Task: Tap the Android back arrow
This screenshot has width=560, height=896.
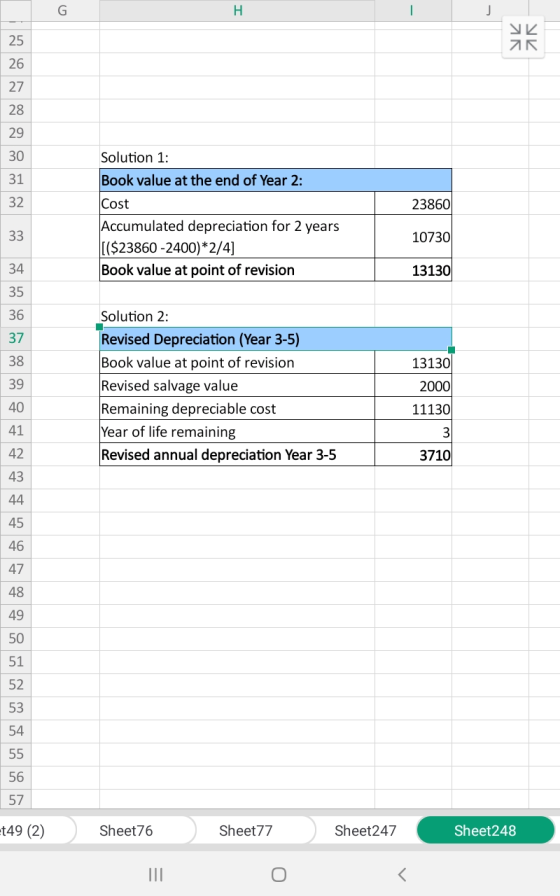Action: (402, 874)
